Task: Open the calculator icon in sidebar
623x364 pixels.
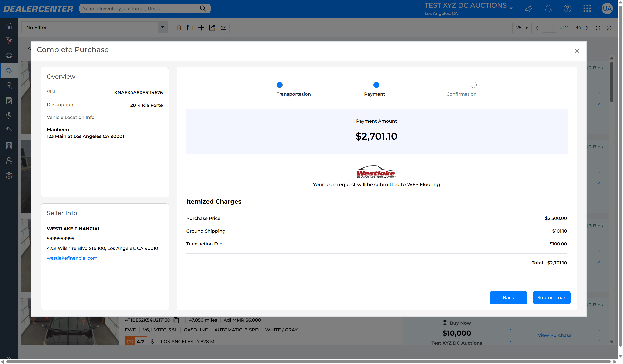Action: click(x=9, y=146)
